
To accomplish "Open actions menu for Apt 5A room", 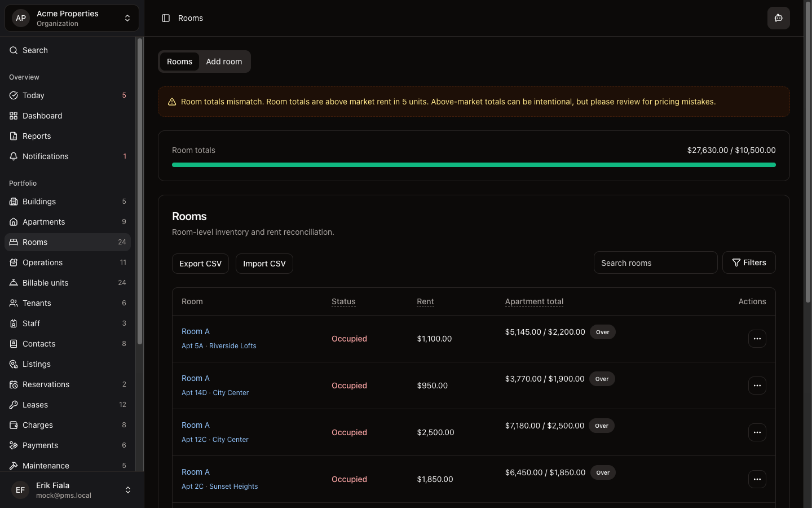I will (x=757, y=339).
